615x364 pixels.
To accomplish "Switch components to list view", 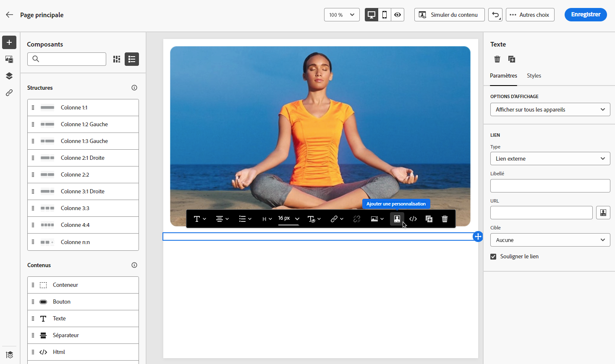I will (132, 59).
